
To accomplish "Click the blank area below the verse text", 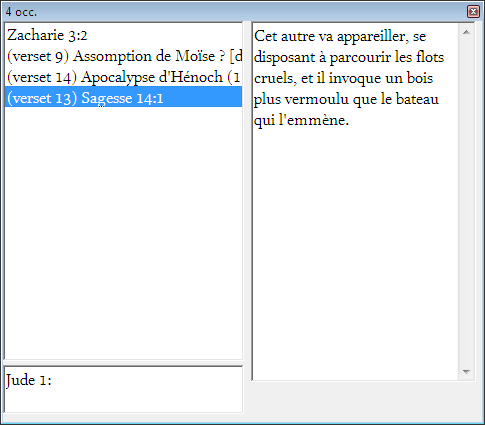I will click(355, 253).
